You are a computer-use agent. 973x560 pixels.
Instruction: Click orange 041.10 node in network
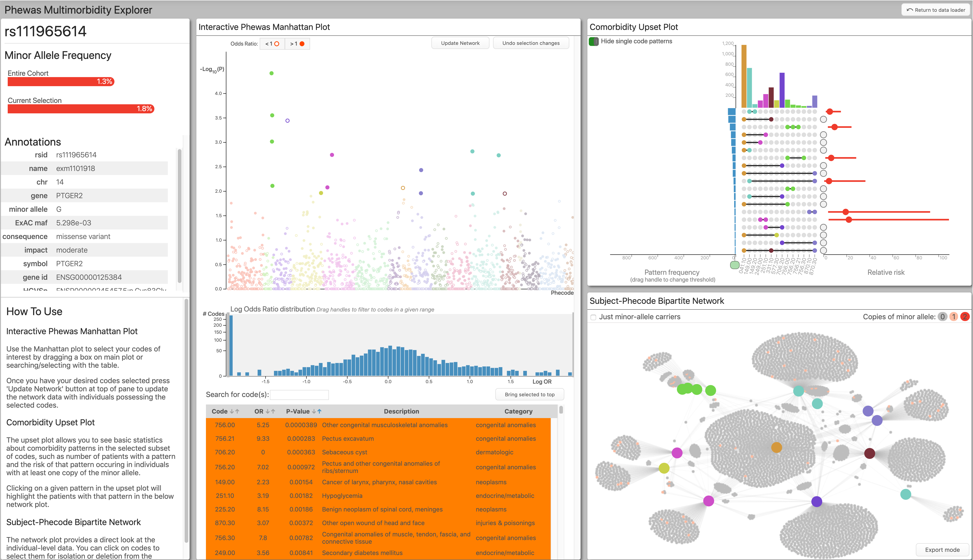point(776,447)
